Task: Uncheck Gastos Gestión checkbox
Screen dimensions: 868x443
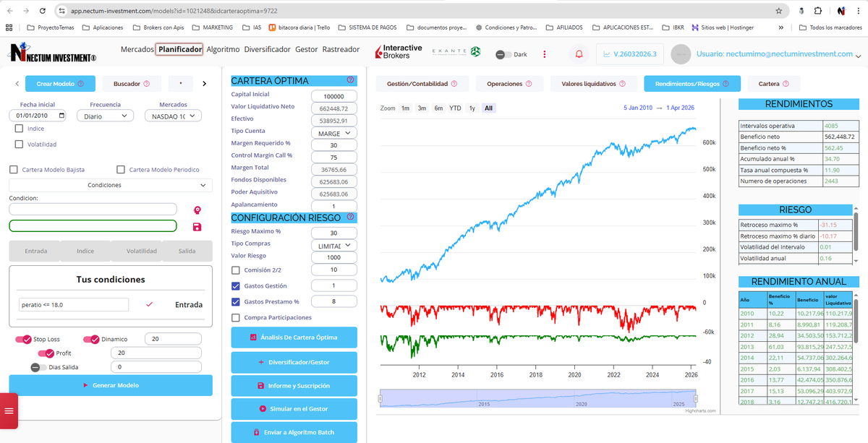Action: pos(236,285)
